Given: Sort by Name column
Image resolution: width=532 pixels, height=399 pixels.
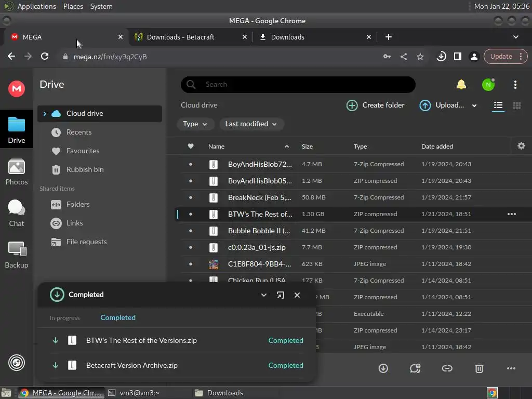Looking at the screenshot, I should coord(216,147).
